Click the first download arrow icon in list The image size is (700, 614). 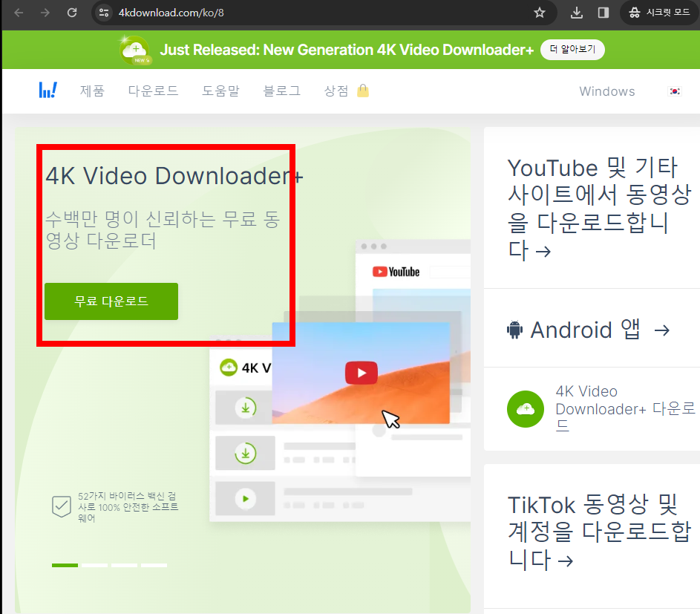pos(246,408)
